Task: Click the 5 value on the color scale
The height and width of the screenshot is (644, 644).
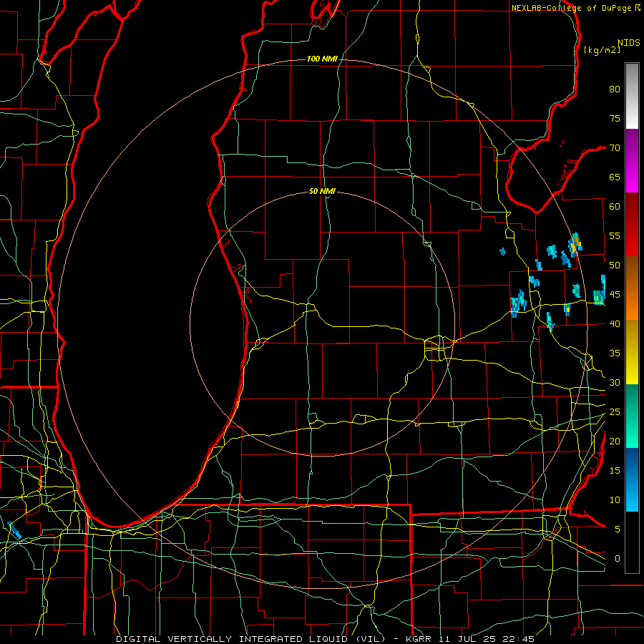Action: coord(618,529)
